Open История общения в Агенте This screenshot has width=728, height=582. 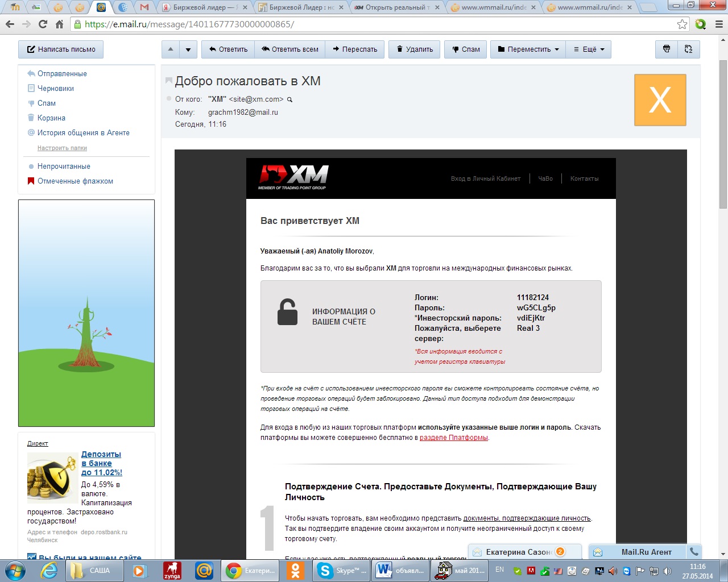(x=84, y=133)
